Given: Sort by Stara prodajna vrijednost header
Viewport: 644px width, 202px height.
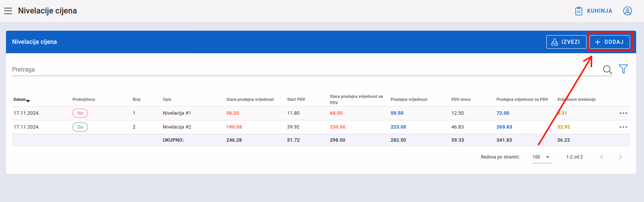Looking at the screenshot, I should (250, 100).
